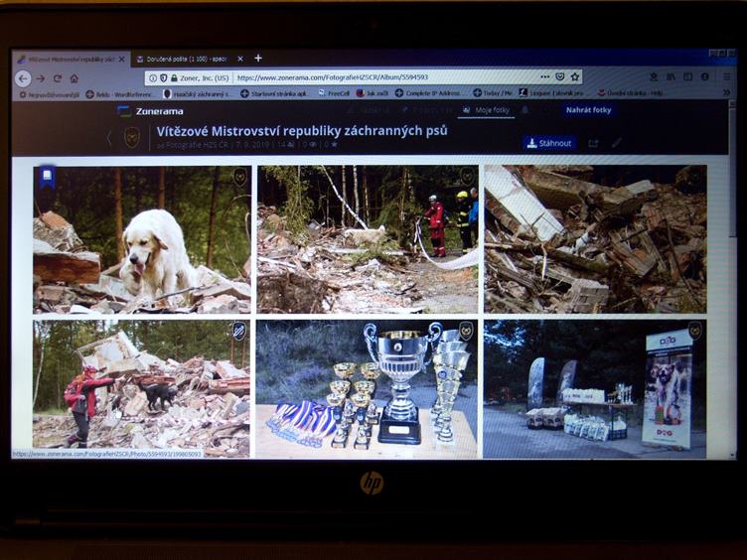
Task: Click the Zonerama logo
Action: pyautogui.click(x=151, y=111)
